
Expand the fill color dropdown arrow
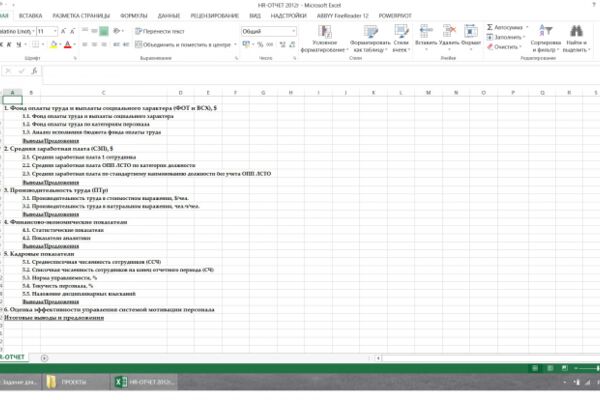pyautogui.click(x=60, y=45)
